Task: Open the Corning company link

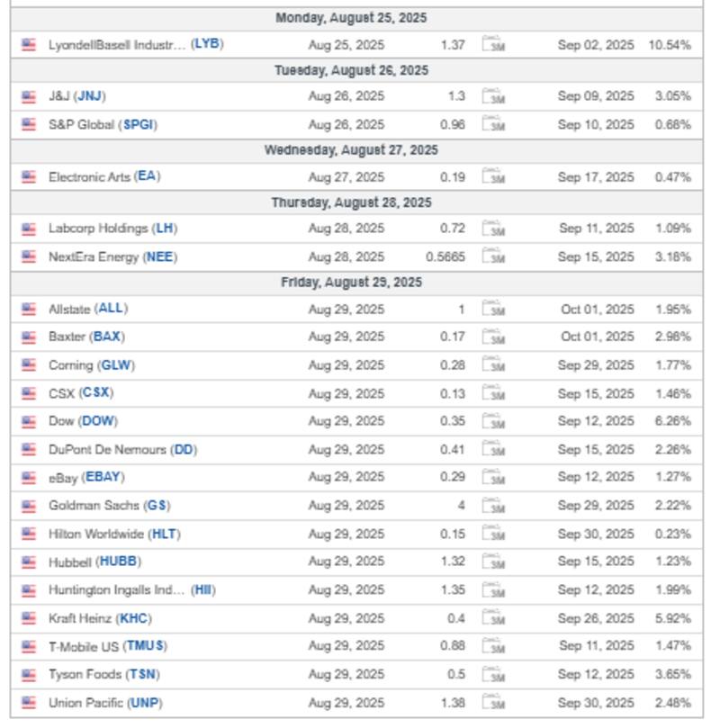Action: coord(71,365)
